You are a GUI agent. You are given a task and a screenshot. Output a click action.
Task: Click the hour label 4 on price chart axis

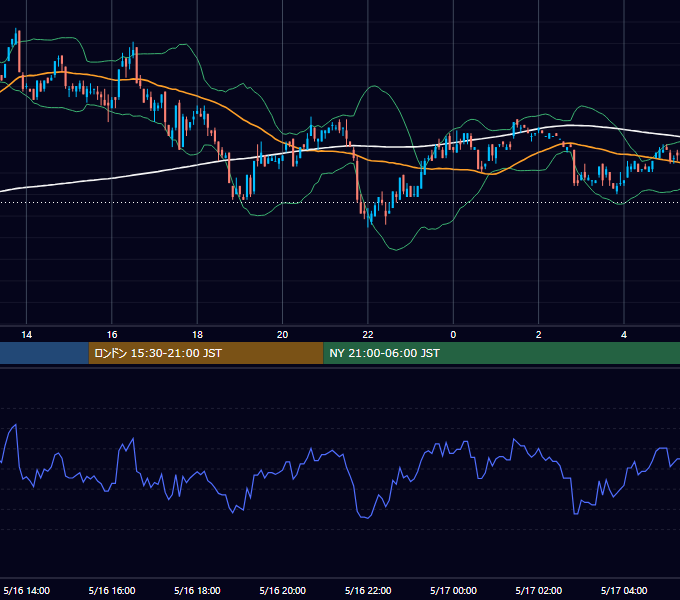pyautogui.click(x=624, y=335)
